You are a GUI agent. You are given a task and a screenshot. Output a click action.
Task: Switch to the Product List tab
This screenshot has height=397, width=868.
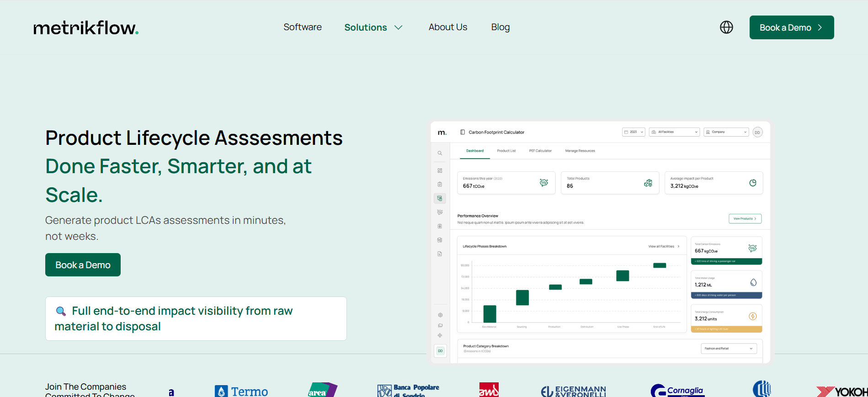[x=506, y=151]
